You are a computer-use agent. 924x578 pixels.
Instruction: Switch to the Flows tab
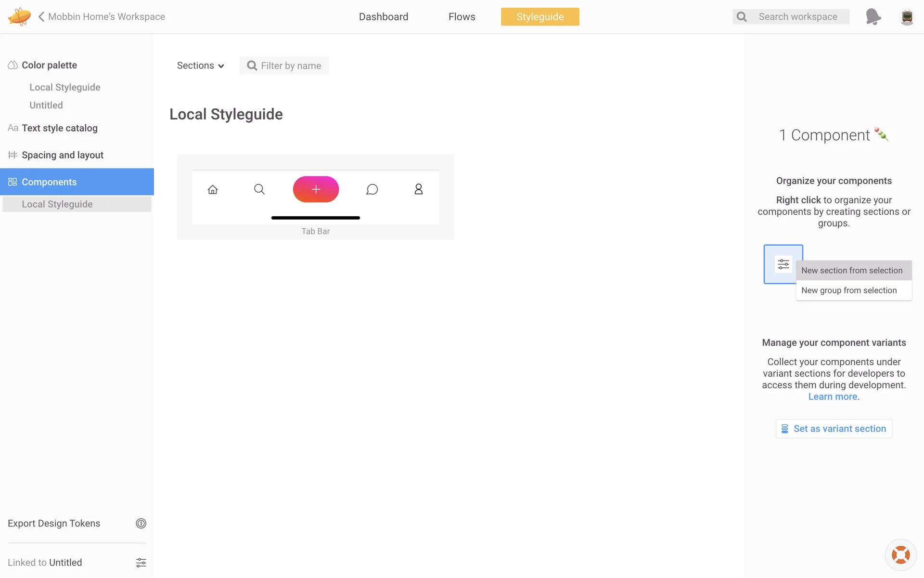pos(462,17)
